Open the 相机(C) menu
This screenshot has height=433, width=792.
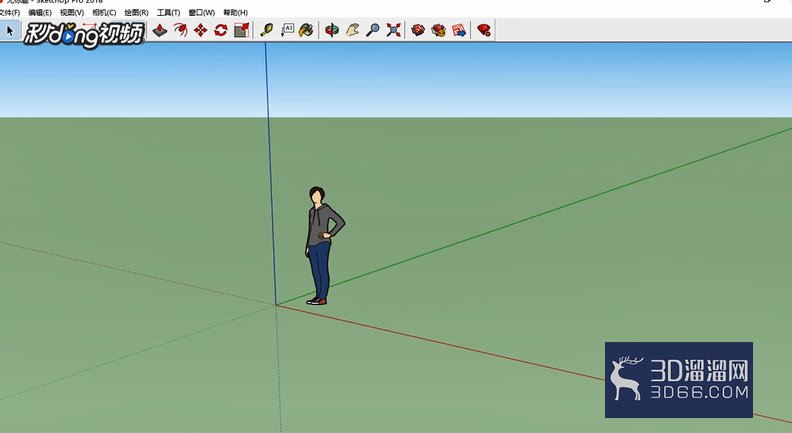(x=104, y=13)
